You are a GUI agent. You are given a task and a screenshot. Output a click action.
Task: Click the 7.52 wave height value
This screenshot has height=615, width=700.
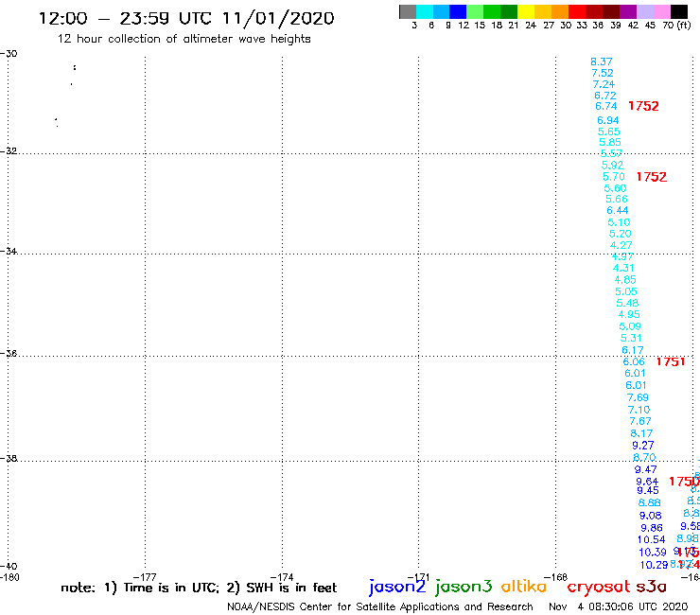(603, 73)
